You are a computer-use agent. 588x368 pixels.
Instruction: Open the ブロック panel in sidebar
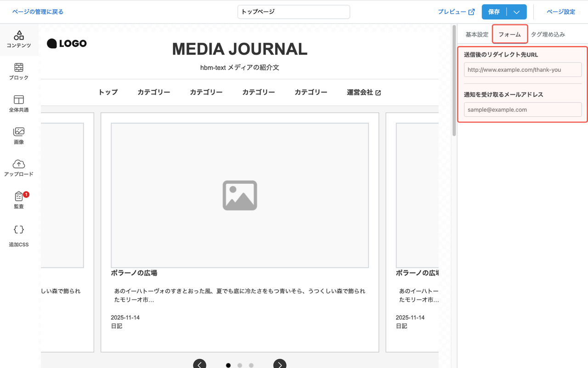pyautogui.click(x=19, y=72)
